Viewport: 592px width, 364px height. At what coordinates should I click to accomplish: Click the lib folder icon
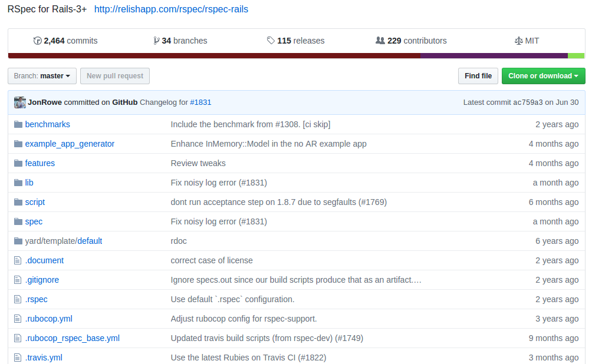(18, 183)
